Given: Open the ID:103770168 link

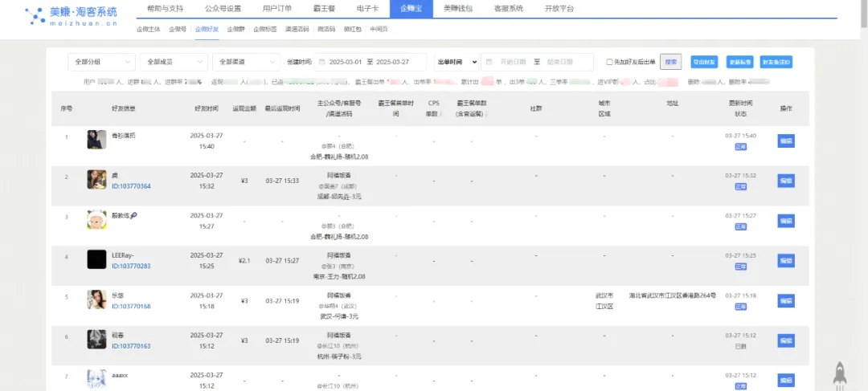Looking at the screenshot, I should pos(131,307).
